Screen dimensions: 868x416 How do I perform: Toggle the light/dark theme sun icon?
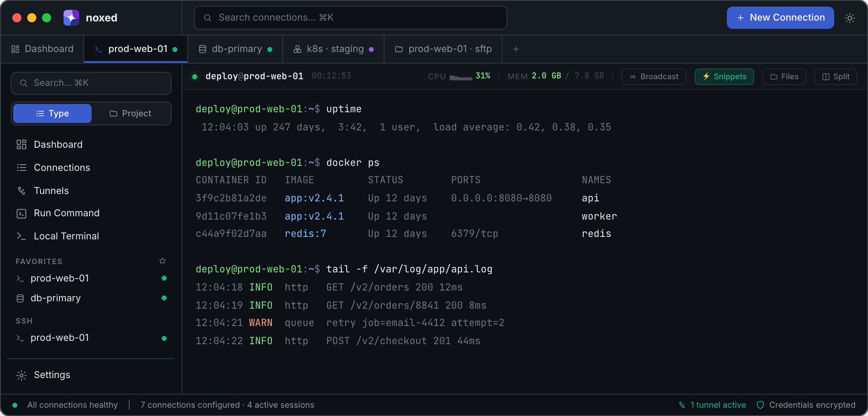pos(849,18)
